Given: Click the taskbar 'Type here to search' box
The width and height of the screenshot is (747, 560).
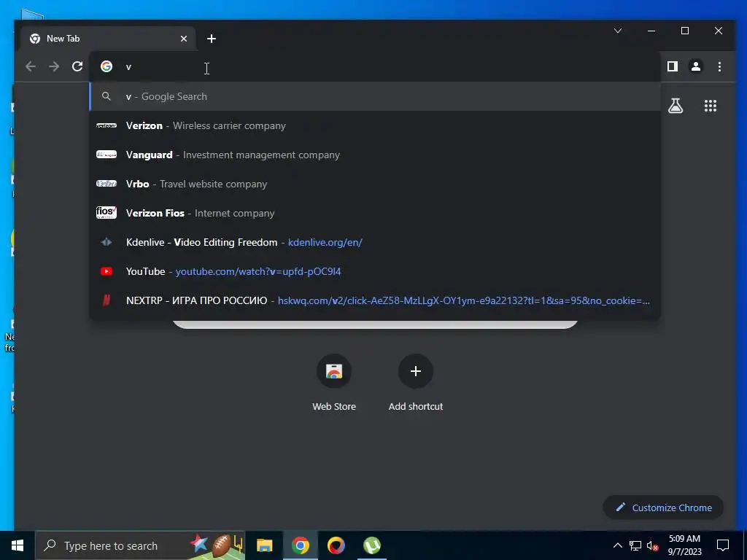Looking at the screenshot, I should pyautogui.click(x=140, y=545).
